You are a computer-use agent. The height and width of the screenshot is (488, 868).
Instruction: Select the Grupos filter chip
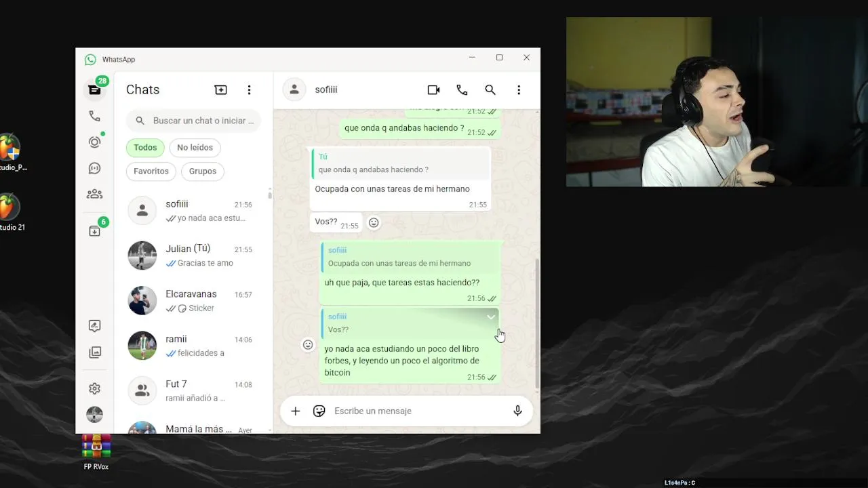[203, 171]
